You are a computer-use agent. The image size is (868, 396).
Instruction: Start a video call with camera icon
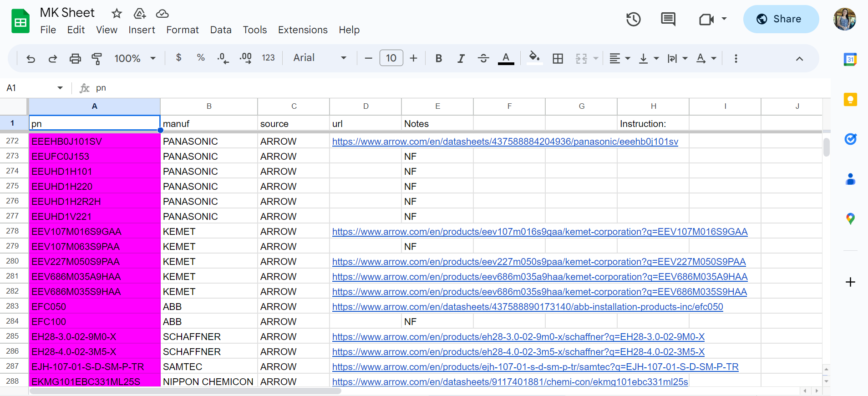(706, 19)
